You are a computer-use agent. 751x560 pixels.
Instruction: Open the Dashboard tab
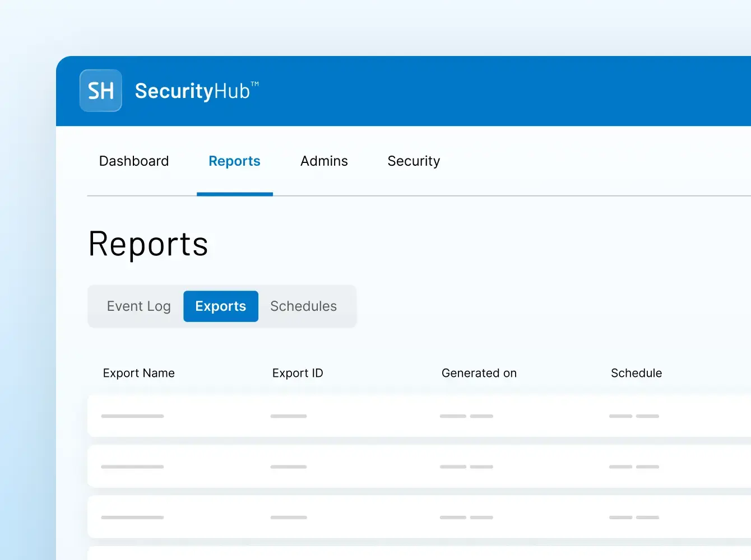pos(133,161)
